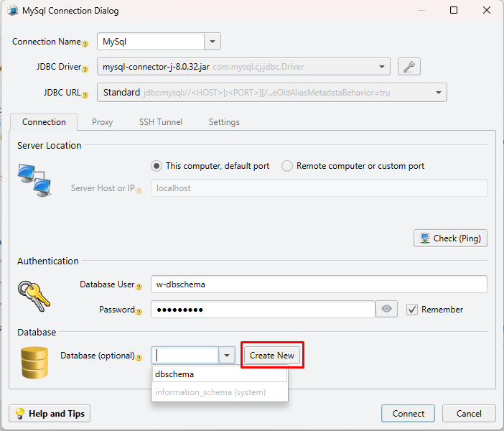This screenshot has height=431, width=504.
Task: Click the Database (optional) text box
Action: click(x=185, y=356)
